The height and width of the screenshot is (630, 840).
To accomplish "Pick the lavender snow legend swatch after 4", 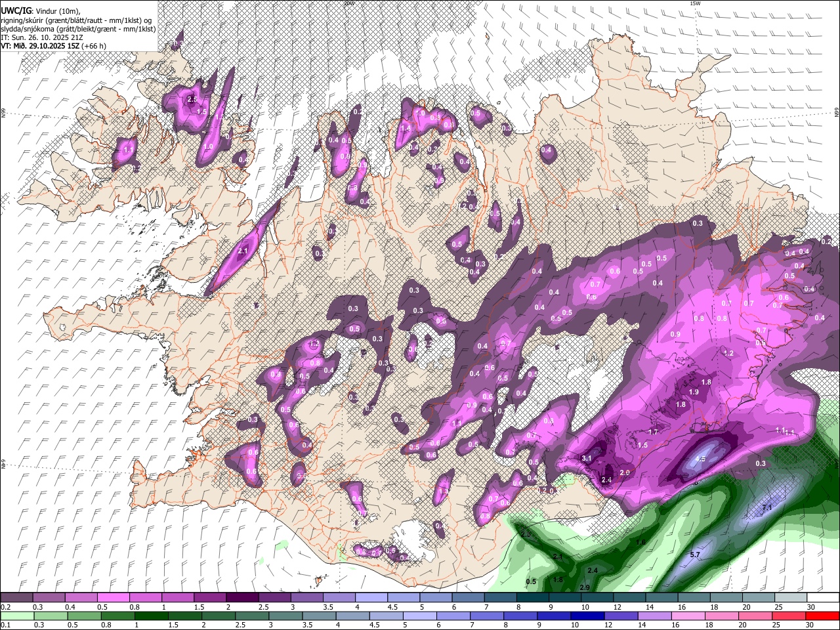I will 371,598.
